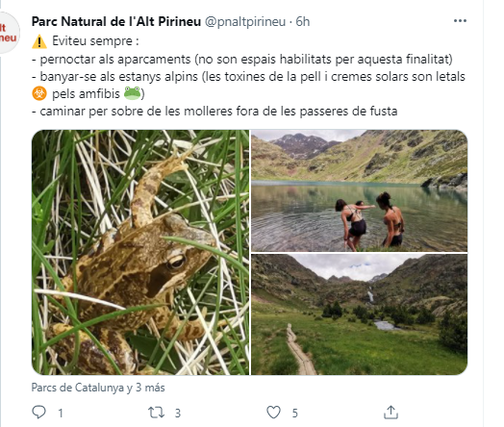Open the 6h timestamp link

[302, 21]
